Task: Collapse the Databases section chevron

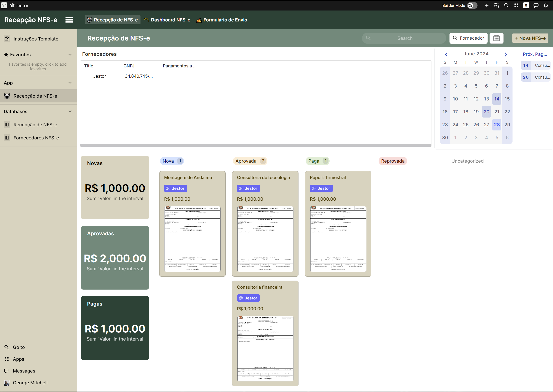Action: (70, 112)
